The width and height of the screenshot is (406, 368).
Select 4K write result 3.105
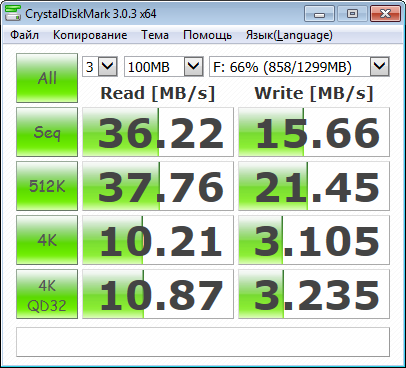click(314, 240)
